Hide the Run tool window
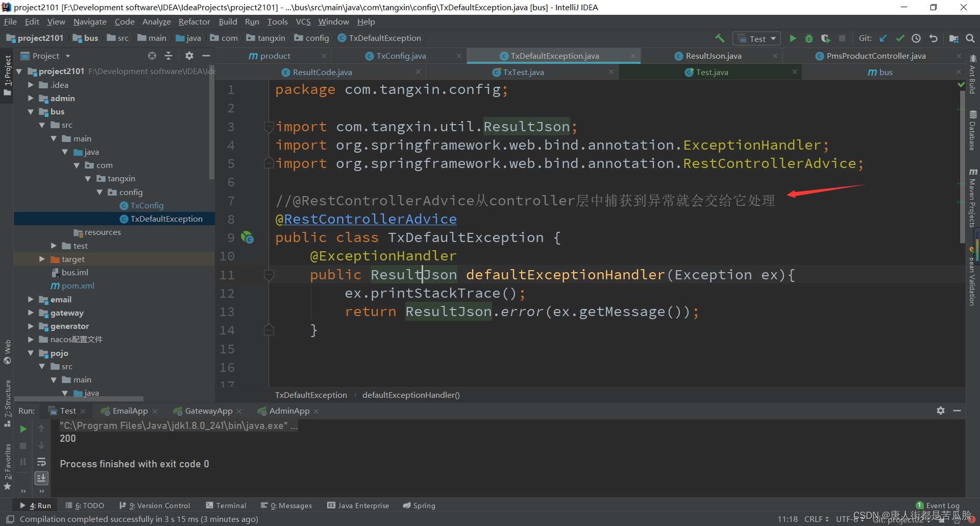980x526 pixels. tap(957, 411)
